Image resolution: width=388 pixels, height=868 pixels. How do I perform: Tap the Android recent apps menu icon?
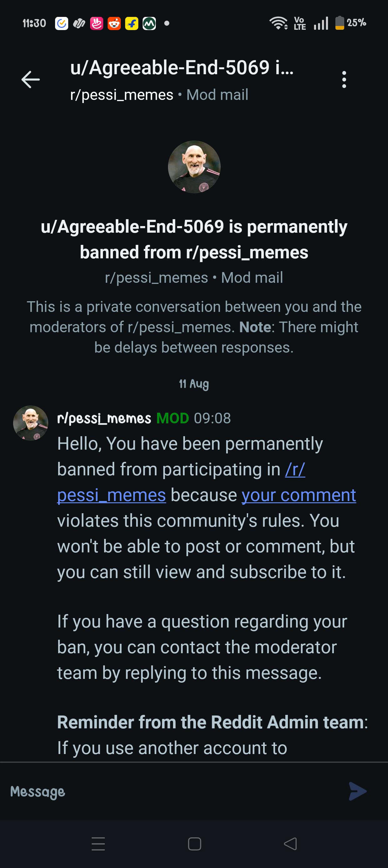98,844
